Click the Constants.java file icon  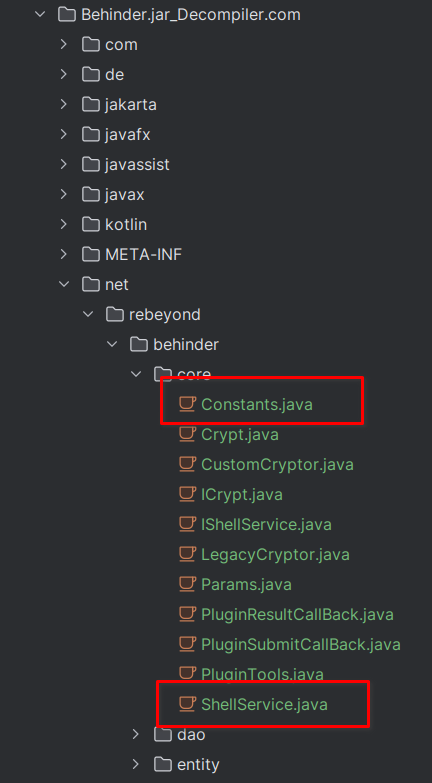click(187, 404)
